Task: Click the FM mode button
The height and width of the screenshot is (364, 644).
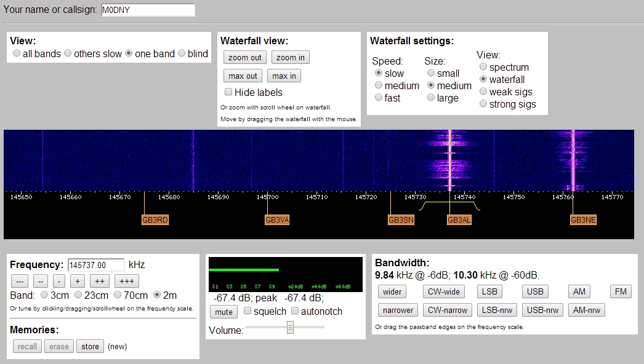Action: pyautogui.click(x=621, y=291)
